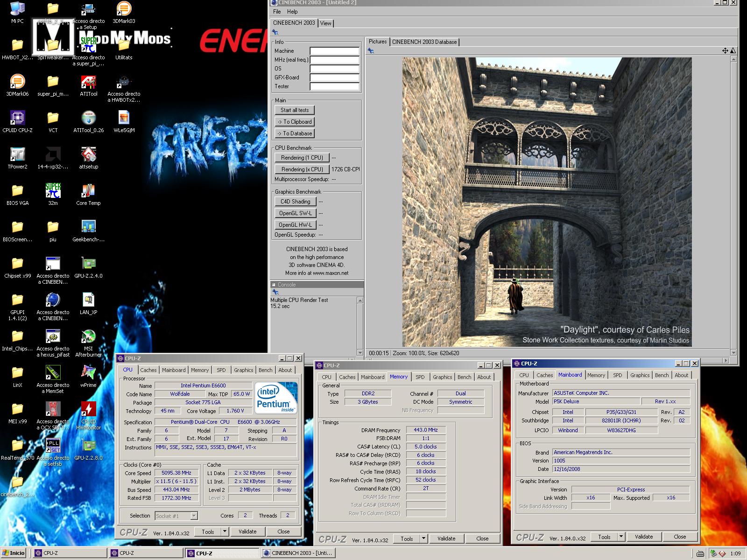Open the TPower2 desktop icon
The height and width of the screenshot is (560, 747).
pos(17,158)
